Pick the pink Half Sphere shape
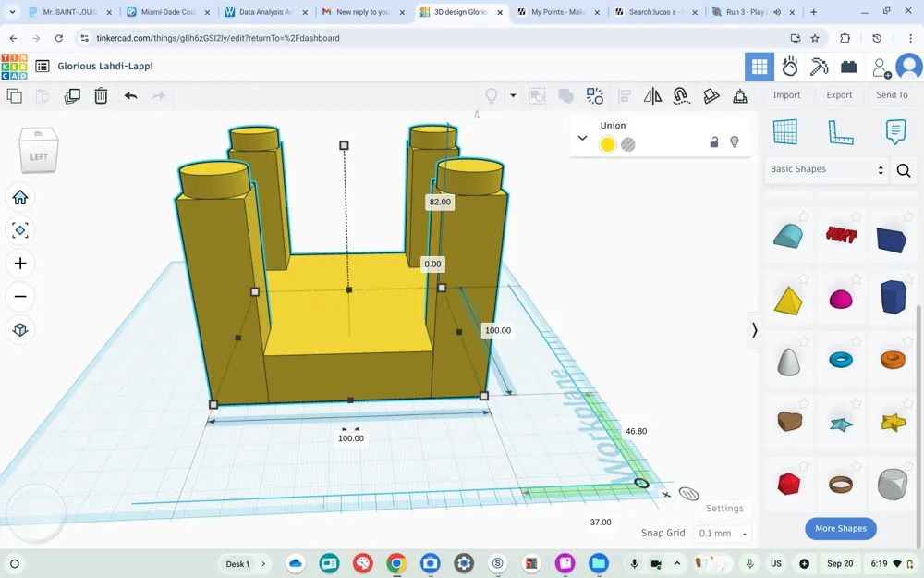The image size is (924, 578). point(840,300)
